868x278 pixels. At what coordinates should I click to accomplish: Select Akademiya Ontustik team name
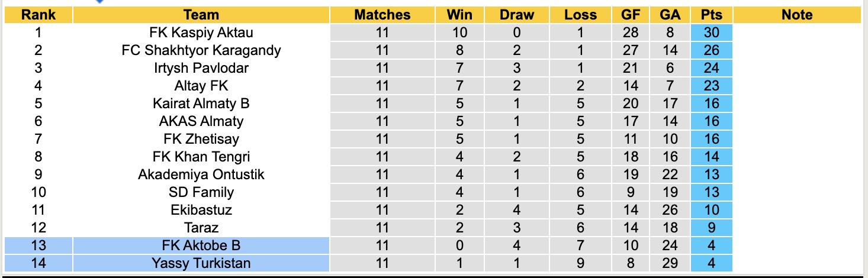201,174
